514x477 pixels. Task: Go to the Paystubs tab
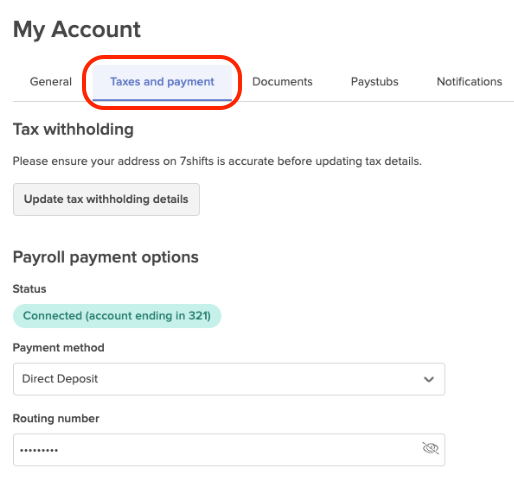(x=375, y=82)
